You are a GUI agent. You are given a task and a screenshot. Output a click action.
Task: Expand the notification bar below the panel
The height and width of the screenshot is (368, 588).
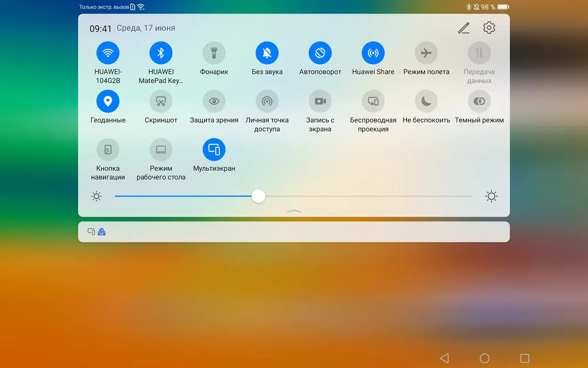click(x=294, y=232)
